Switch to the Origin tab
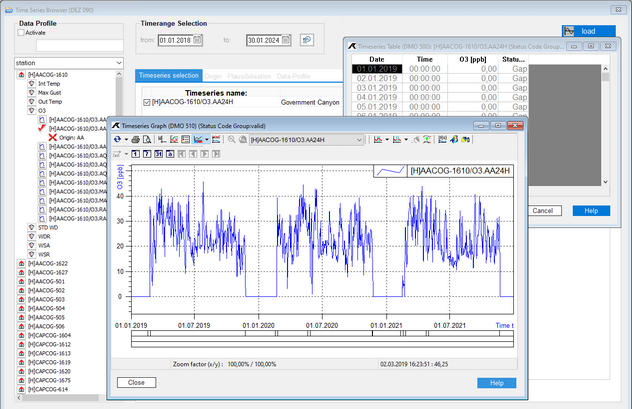The width and height of the screenshot is (632, 409). point(213,76)
